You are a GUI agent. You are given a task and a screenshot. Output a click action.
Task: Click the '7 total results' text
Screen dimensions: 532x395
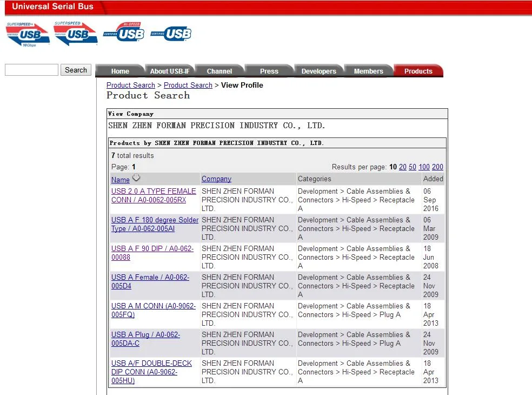coord(132,155)
